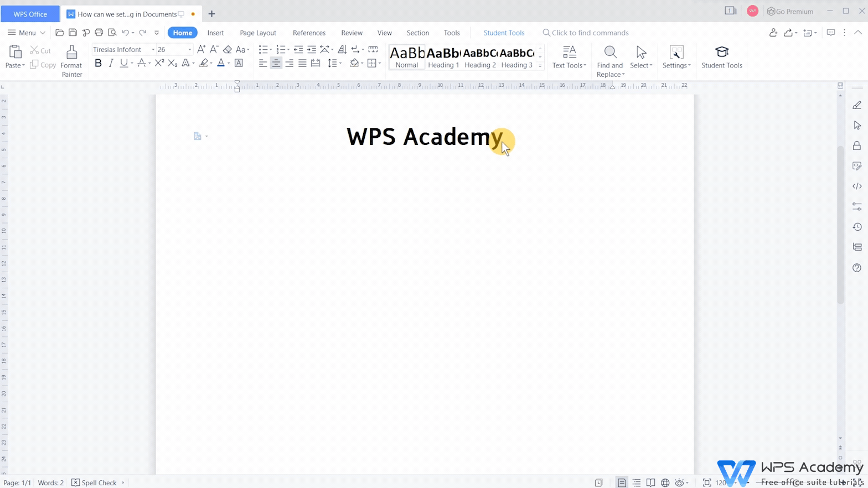Increase paragraph indent
The height and width of the screenshot is (488, 868).
click(x=312, y=49)
